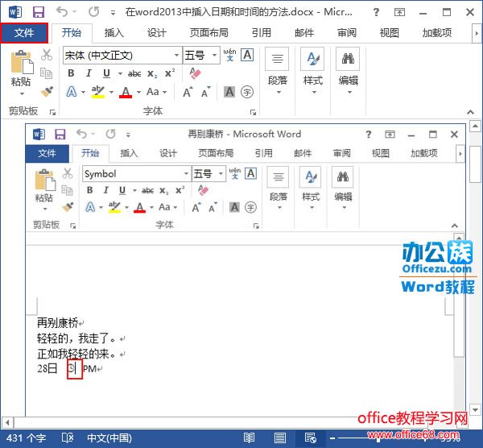Switch to 插入 tab in outer window
This screenshot has width=483, height=448.
click(x=114, y=33)
